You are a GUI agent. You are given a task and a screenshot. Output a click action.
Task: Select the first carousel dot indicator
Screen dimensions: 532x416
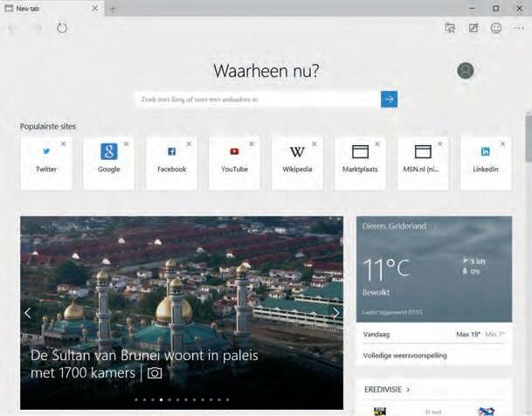tap(136, 399)
